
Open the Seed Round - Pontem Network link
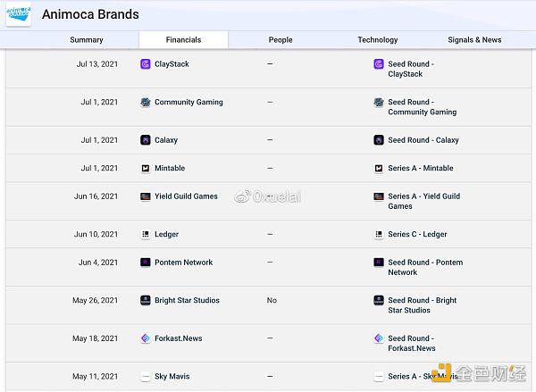tap(425, 267)
